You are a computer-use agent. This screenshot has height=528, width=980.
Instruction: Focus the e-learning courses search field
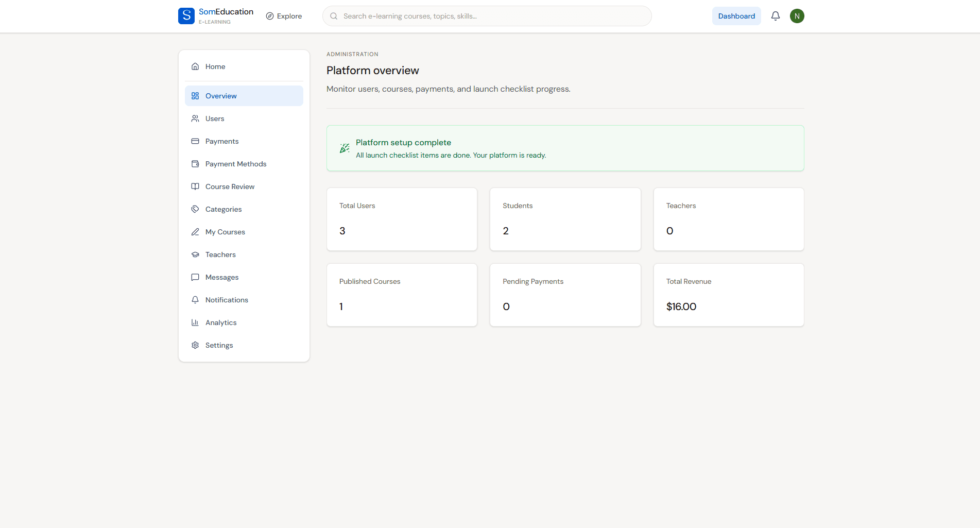click(487, 16)
